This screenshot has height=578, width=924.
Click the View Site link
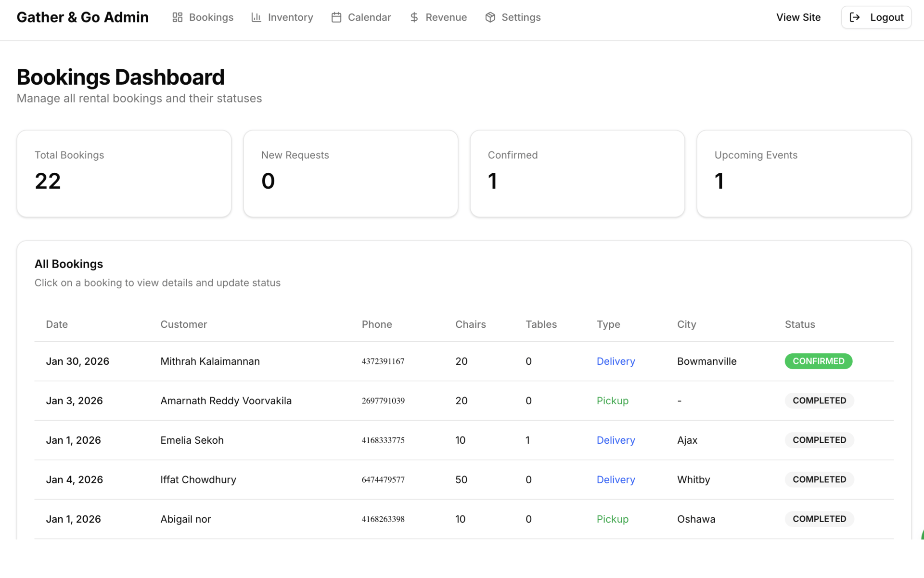798,17
